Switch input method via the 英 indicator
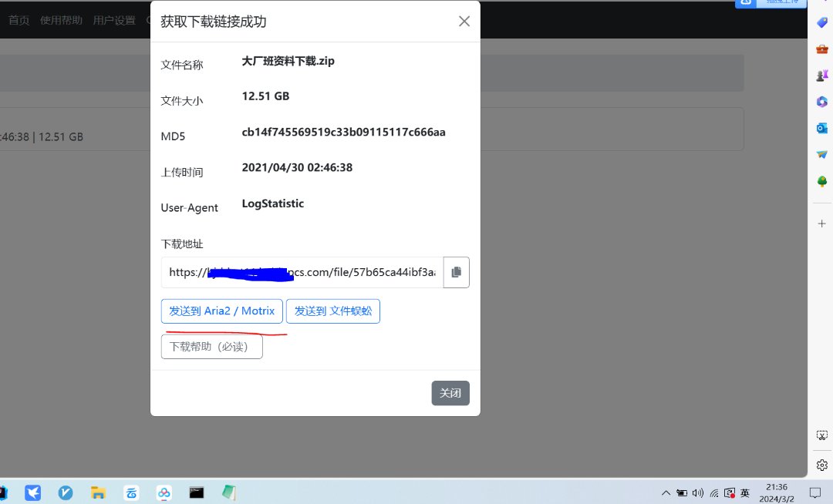Image resolution: width=833 pixels, height=504 pixels. click(745, 492)
